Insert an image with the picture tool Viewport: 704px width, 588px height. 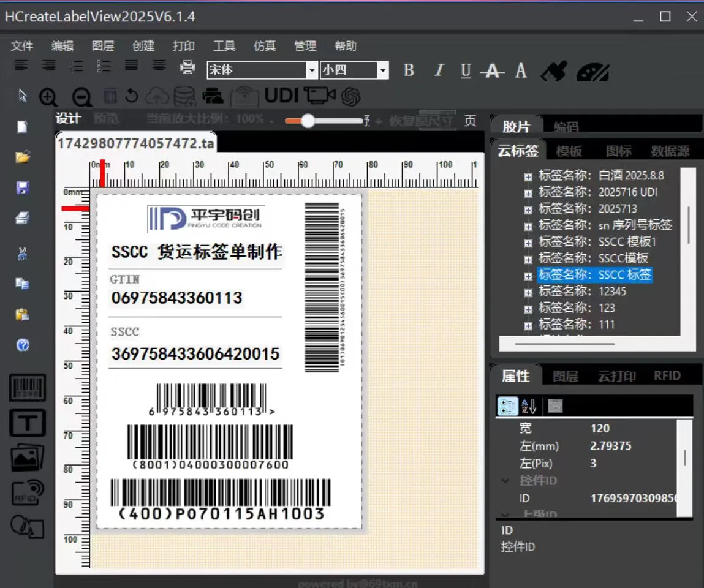28,458
